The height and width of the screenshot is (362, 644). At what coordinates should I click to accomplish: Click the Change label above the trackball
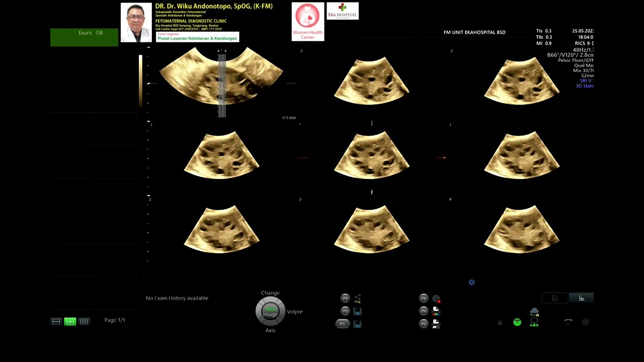270,293
